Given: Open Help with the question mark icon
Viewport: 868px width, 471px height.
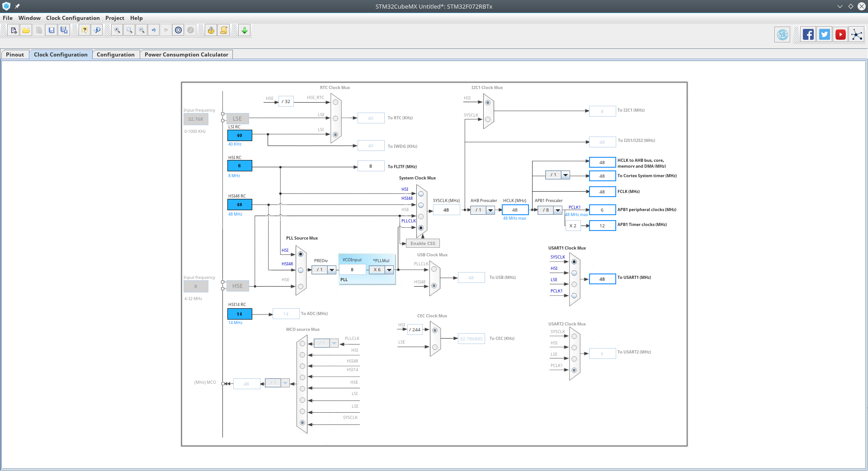Looking at the screenshot, I should tap(85, 30).
